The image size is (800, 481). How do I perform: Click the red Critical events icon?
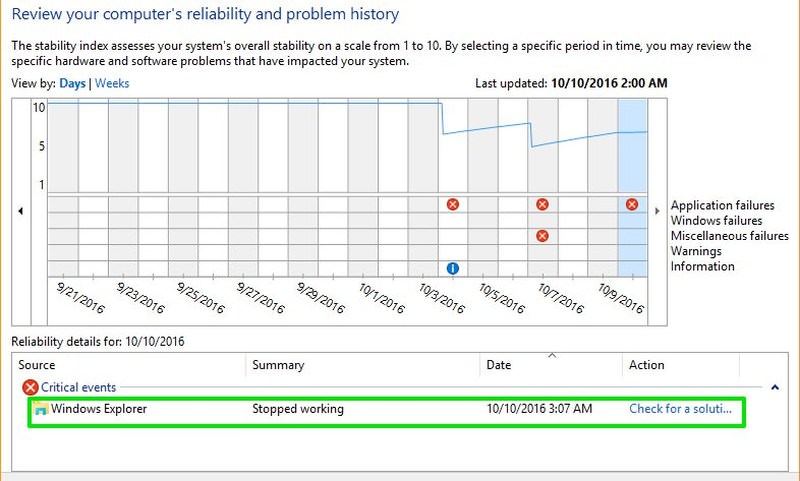pos(30,388)
